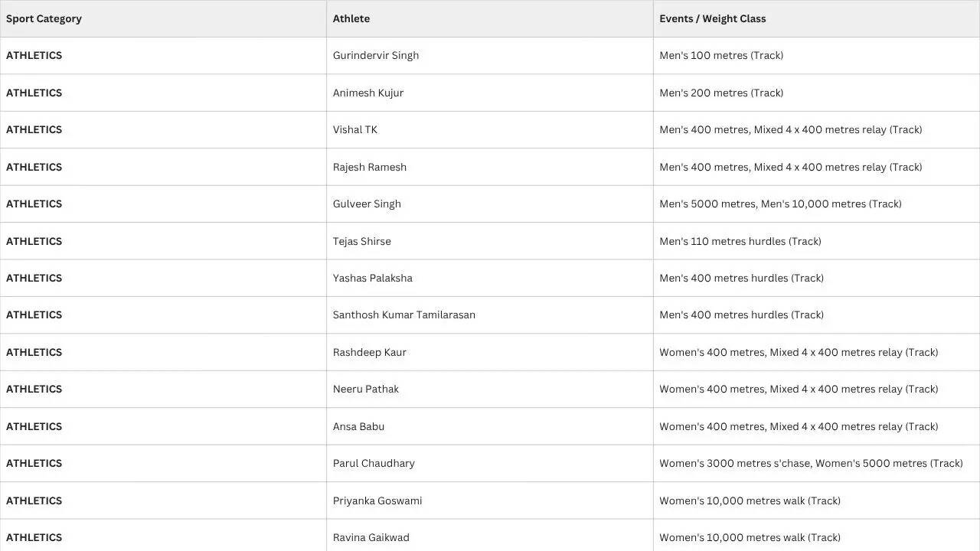The image size is (980, 551).
Task: Click the Rashdeep Kaur athlete cell
Action: 490,352
